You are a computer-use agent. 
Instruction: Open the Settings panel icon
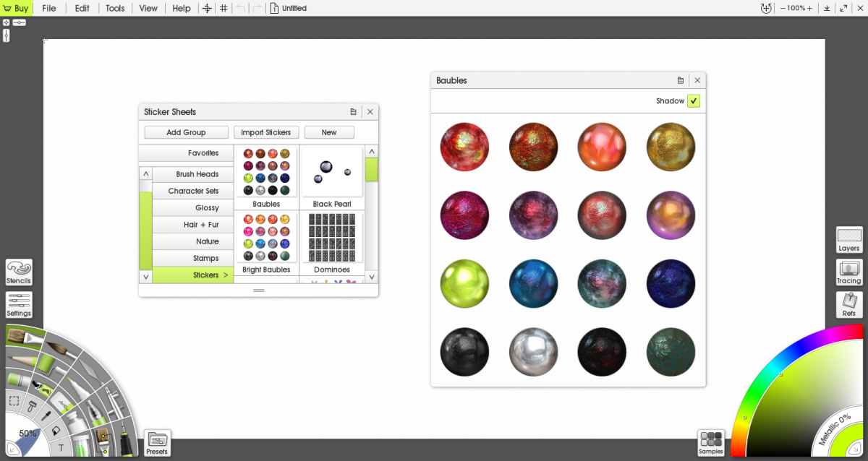[19, 304]
